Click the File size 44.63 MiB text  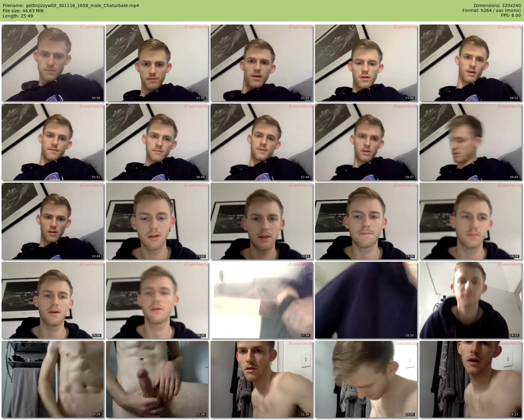tap(23, 11)
